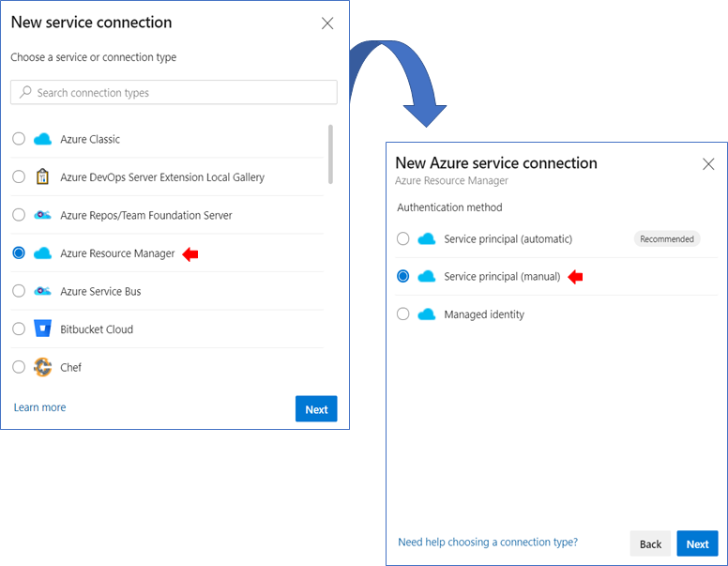Click Service principal (manual) label text
The height and width of the screenshot is (566, 728).
502,277
